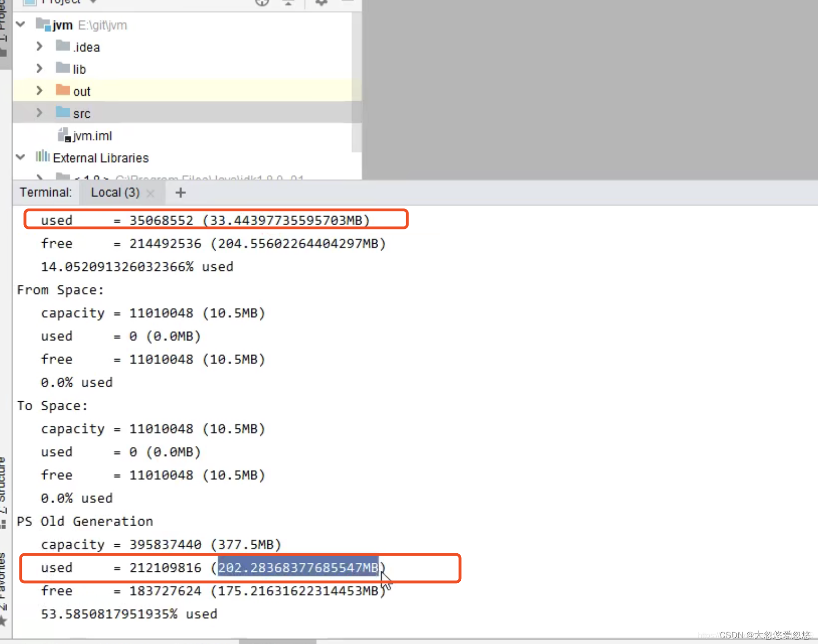The width and height of the screenshot is (818, 644).
Task: Select External Libraries in project tree
Action: (x=101, y=158)
